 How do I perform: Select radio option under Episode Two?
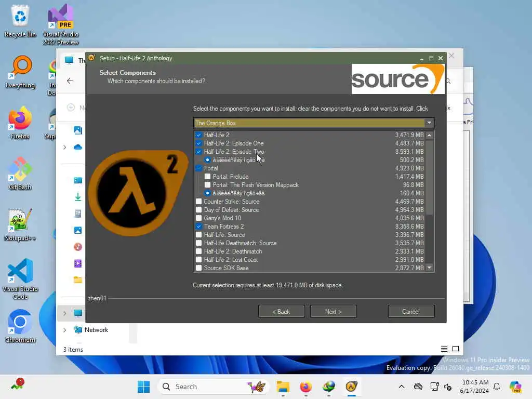(x=207, y=160)
